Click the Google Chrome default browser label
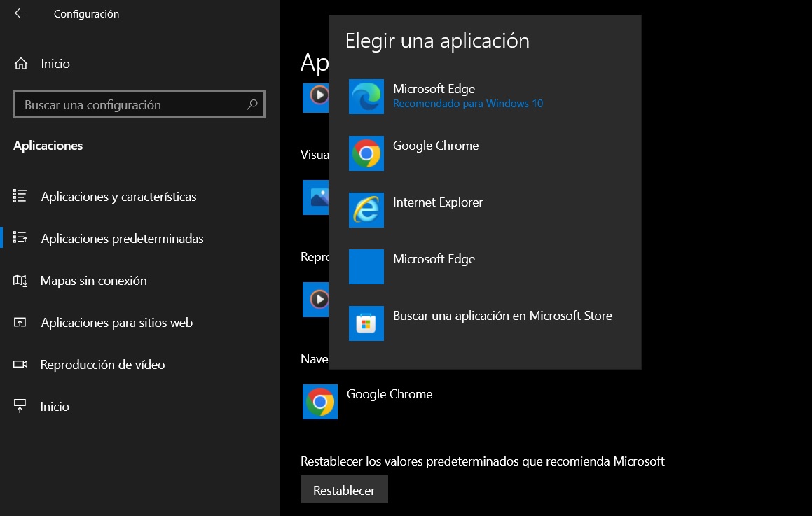Viewport: 812px width, 516px height. click(390, 394)
